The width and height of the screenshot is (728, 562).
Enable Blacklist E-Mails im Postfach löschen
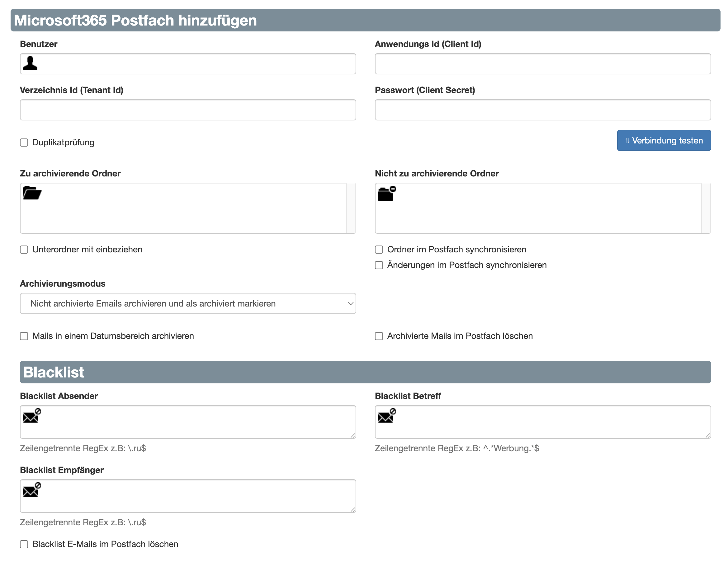point(24,544)
